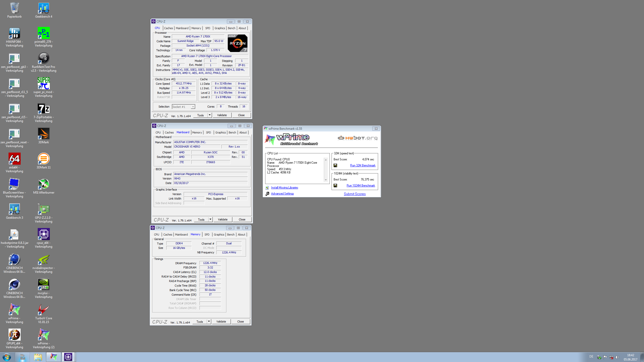The height and width of the screenshot is (362, 644).
Task: Select the zen_perfboost_reset desktop shortcut
Action: [x=14, y=138]
